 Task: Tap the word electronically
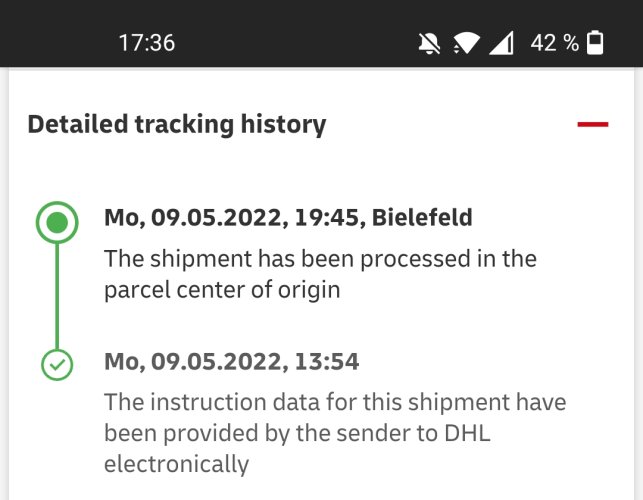pos(176,464)
